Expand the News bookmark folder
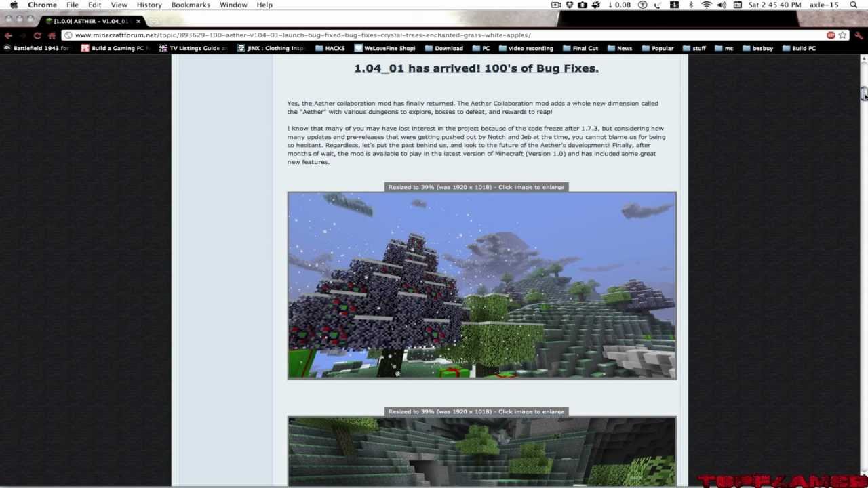 620,48
